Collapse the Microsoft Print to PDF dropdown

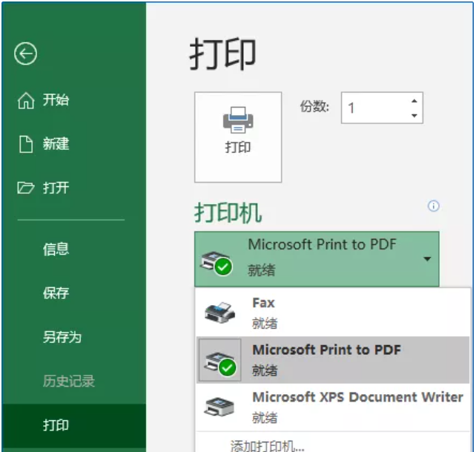coord(317,259)
